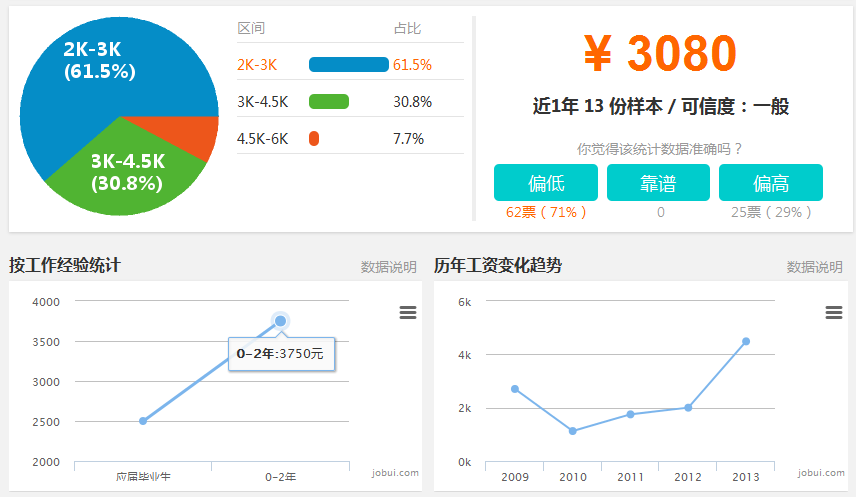Open the salary trend chart hamburger menu

pos(834,312)
